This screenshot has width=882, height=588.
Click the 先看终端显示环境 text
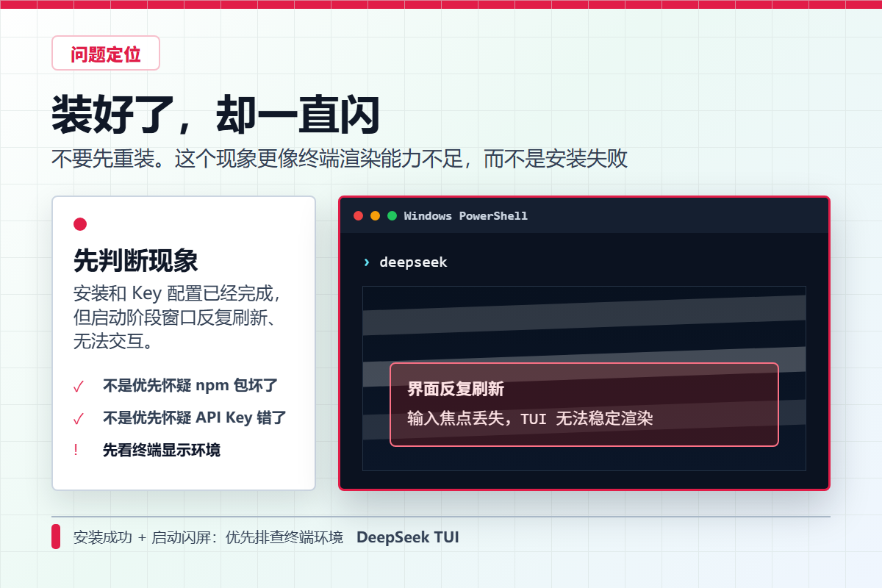click(x=161, y=450)
